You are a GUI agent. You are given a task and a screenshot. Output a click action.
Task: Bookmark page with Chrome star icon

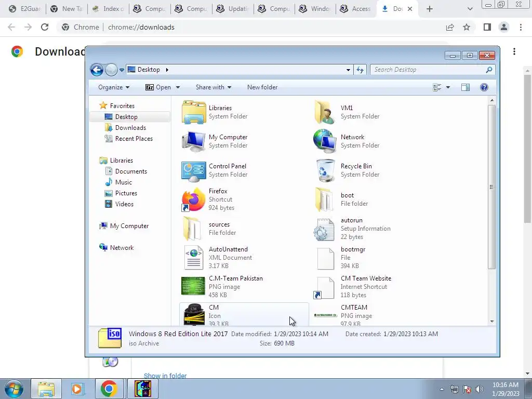[x=467, y=27]
